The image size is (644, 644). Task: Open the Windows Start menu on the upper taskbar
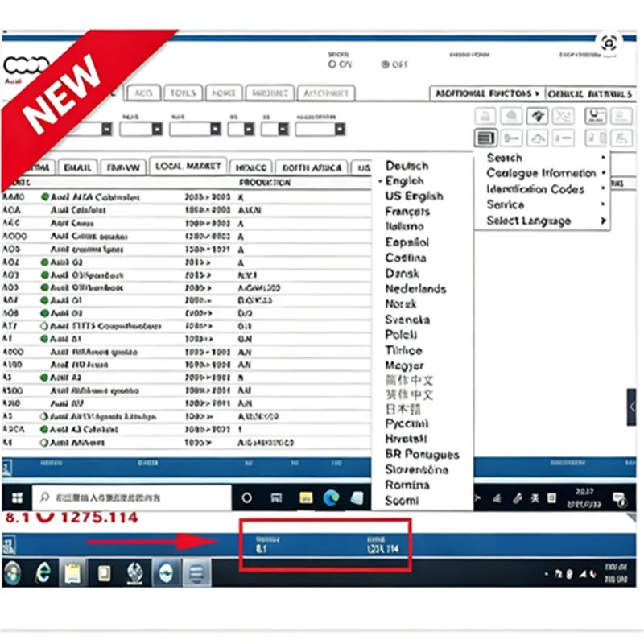click(x=17, y=498)
